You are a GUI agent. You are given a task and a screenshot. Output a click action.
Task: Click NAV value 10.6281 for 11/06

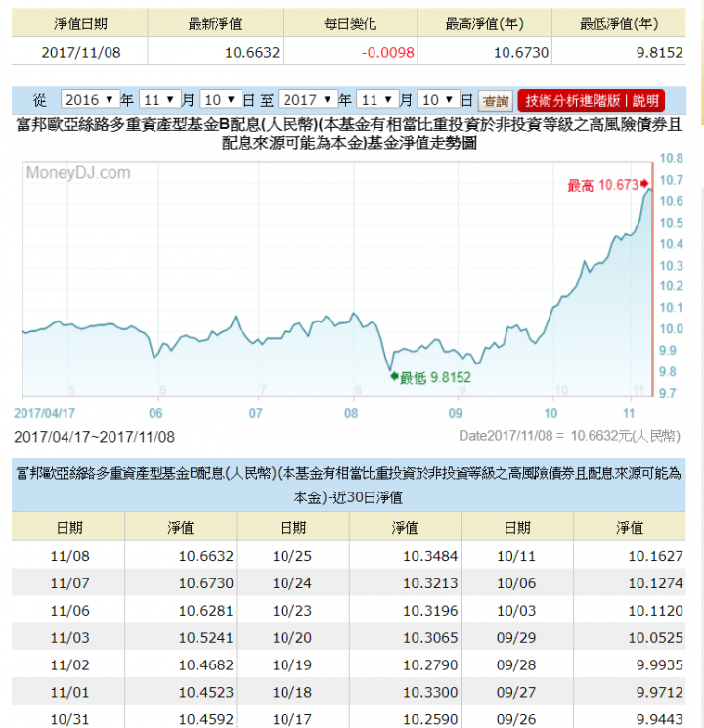pyautogui.click(x=206, y=611)
